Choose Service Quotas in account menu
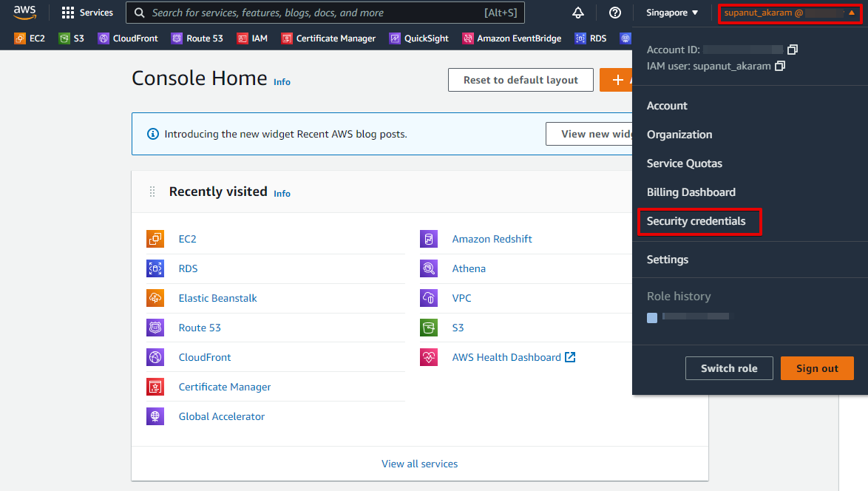868x491 pixels. point(684,163)
